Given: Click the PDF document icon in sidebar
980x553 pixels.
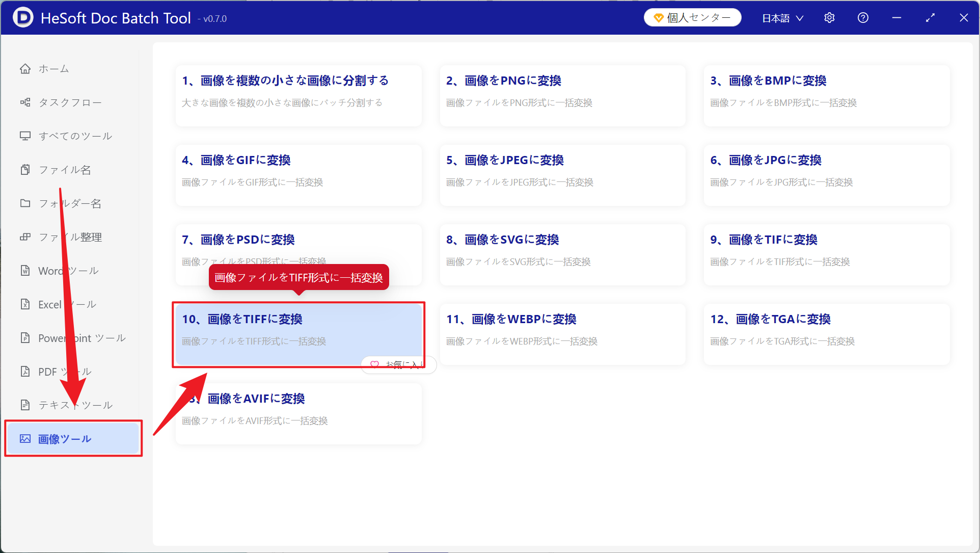Looking at the screenshot, I should pos(25,372).
